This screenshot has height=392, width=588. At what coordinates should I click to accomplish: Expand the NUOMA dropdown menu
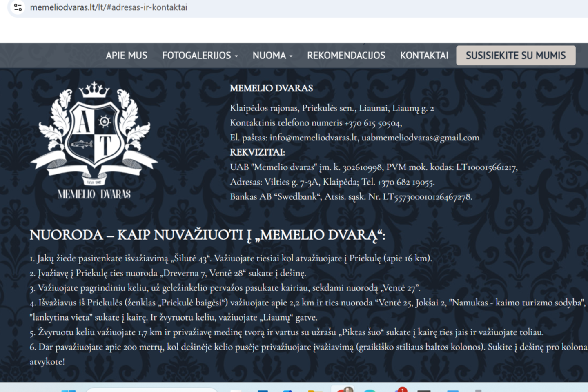click(272, 56)
